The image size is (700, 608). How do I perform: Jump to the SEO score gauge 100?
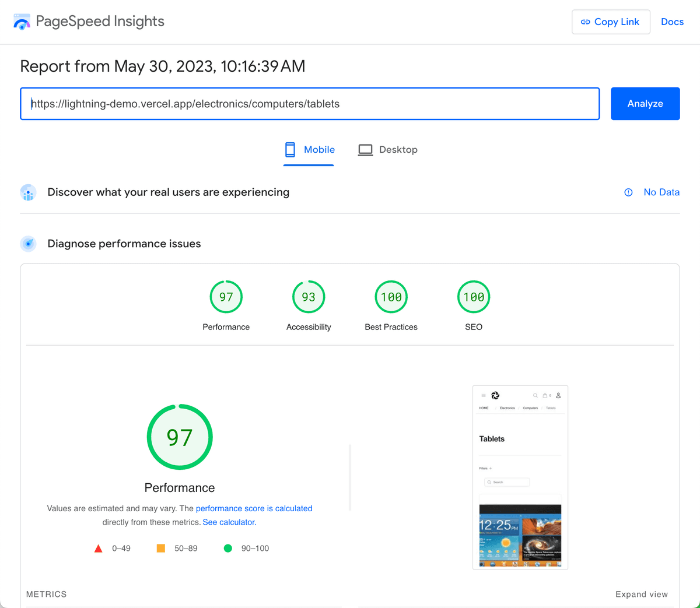pyautogui.click(x=474, y=297)
